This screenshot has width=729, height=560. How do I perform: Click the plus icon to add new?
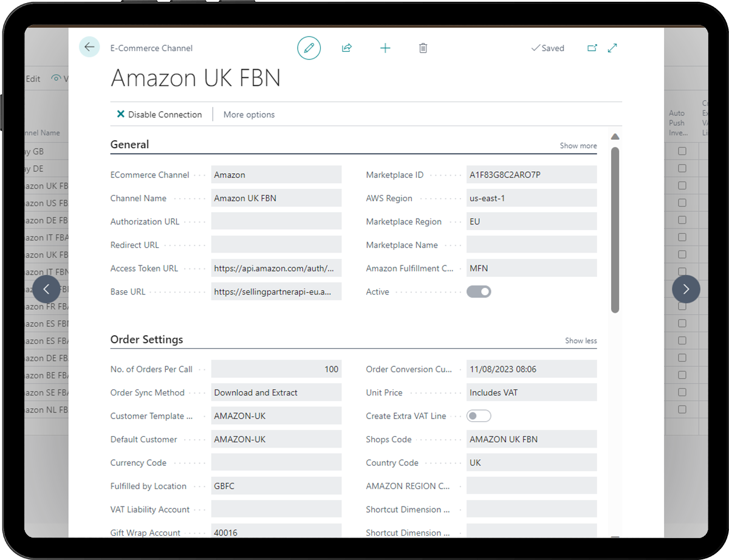click(x=385, y=48)
